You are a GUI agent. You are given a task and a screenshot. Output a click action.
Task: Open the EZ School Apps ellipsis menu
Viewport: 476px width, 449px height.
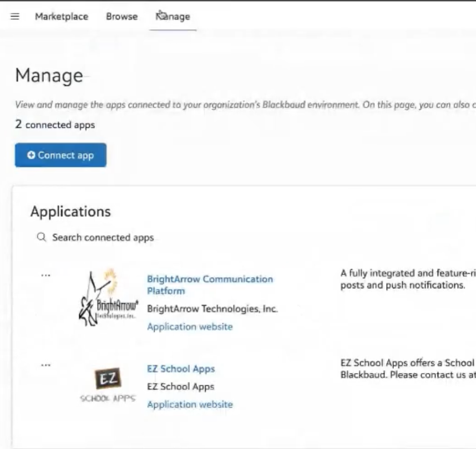point(46,365)
